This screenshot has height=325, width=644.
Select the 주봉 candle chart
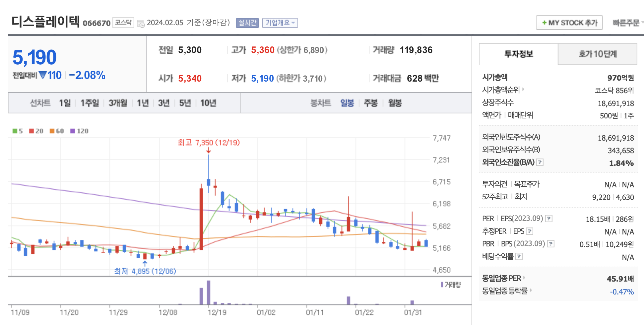coord(371,103)
